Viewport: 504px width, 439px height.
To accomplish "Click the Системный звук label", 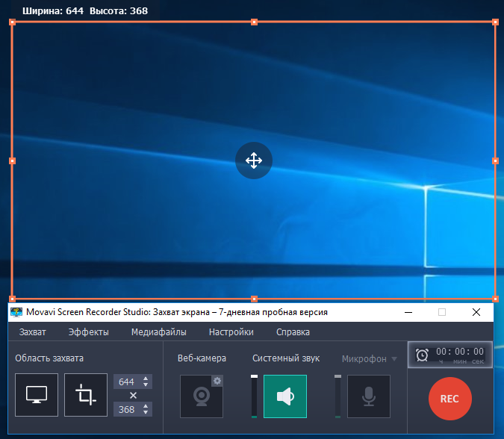I will [x=286, y=358].
